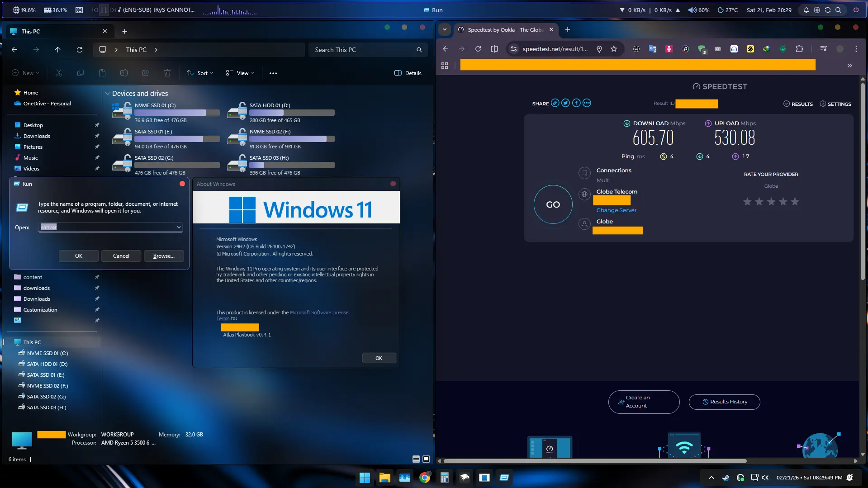Open Chrome from the taskbar
This screenshot has width=868, height=488.
click(424, 478)
